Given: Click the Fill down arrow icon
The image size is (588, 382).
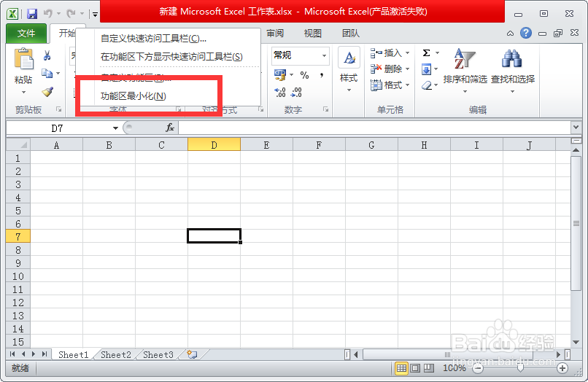Looking at the screenshot, I should click(427, 69).
